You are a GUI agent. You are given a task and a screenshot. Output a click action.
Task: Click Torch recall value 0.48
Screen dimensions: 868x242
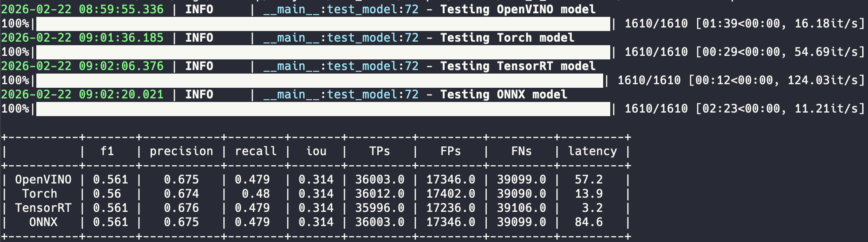pos(256,194)
